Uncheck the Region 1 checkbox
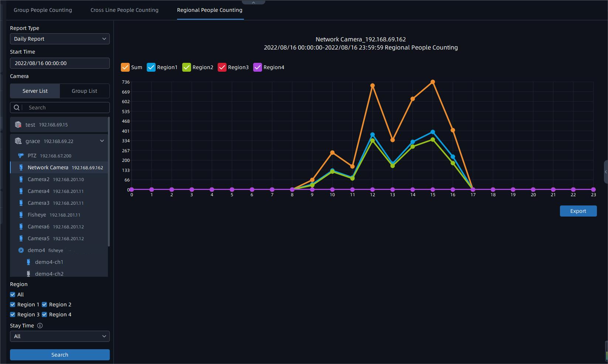The height and width of the screenshot is (364, 608). 13,305
